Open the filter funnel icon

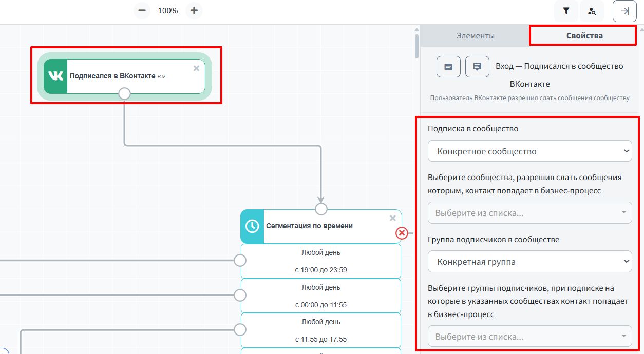click(566, 11)
